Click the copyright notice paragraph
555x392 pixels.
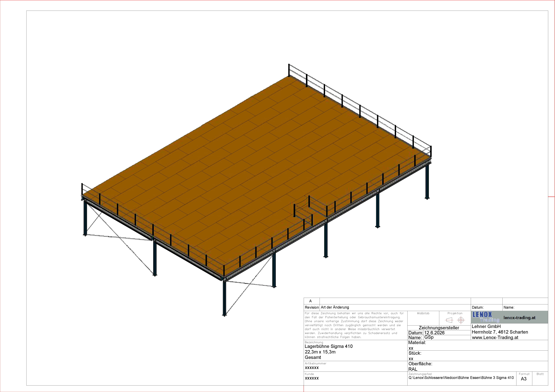tap(354, 325)
